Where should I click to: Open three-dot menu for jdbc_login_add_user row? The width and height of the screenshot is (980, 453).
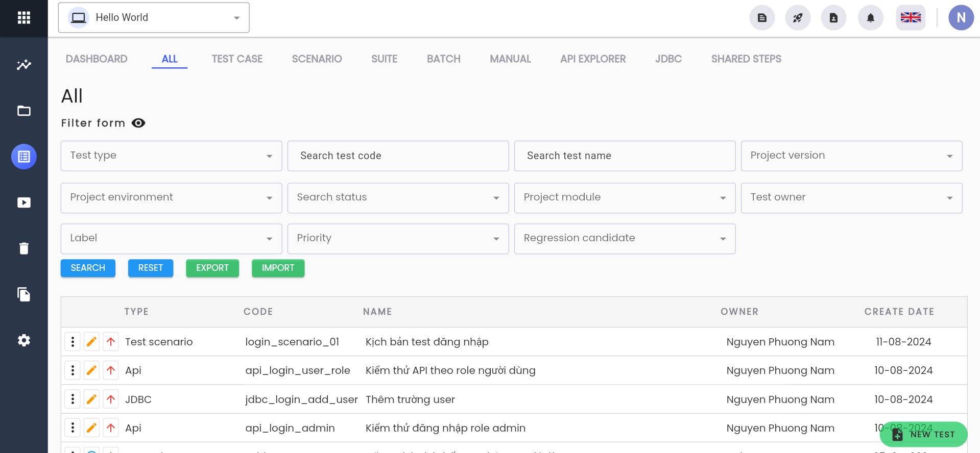(73, 399)
